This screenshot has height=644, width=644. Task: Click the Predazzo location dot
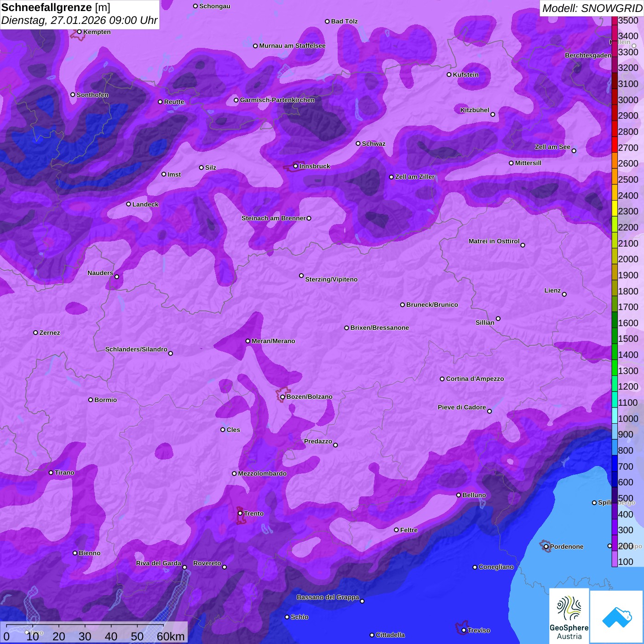point(335,445)
